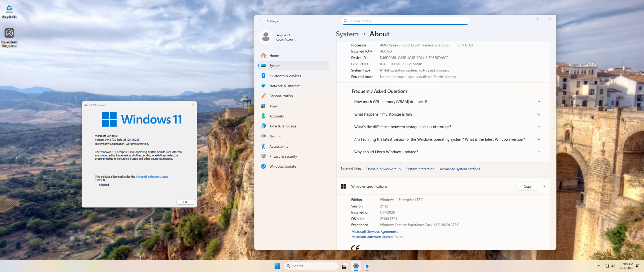The height and width of the screenshot is (272, 644).
Task: Go to Network & internet settings
Action: pyautogui.click(x=284, y=86)
